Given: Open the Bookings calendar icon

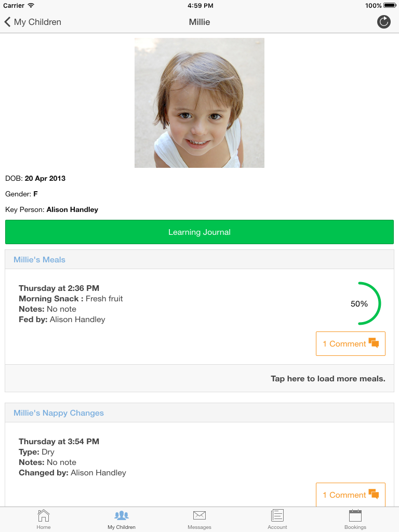Looking at the screenshot, I should [x=355, y=515].
